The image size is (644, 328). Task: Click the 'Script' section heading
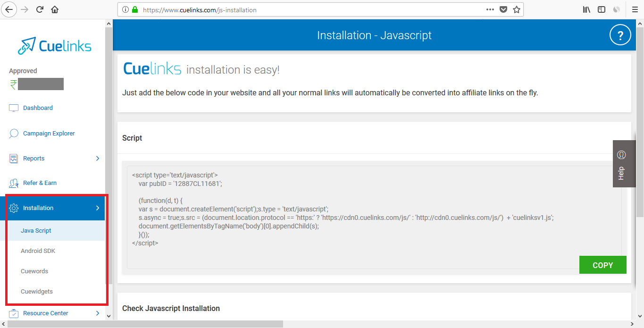132,138
